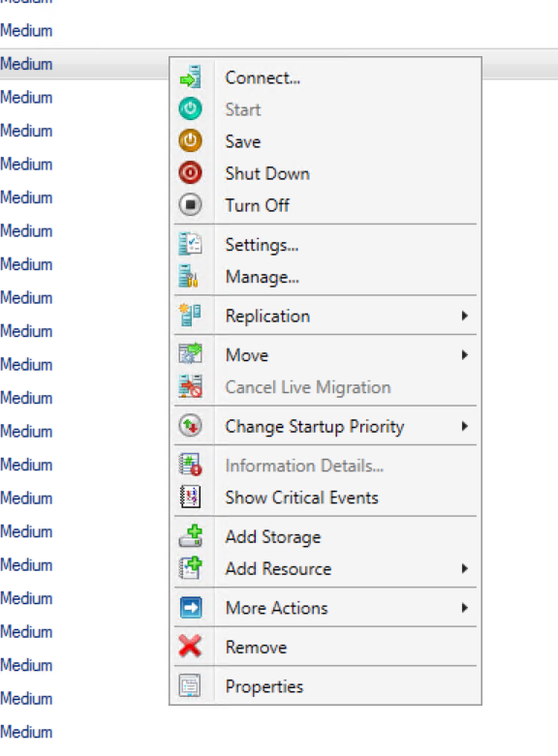Click the red X Remove icon

(190, 647)
